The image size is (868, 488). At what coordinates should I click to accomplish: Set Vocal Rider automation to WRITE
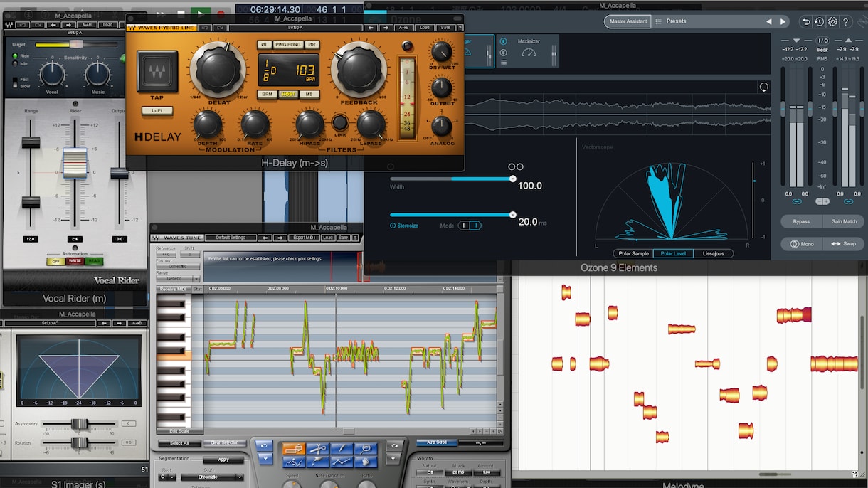(x=75, y=261)
